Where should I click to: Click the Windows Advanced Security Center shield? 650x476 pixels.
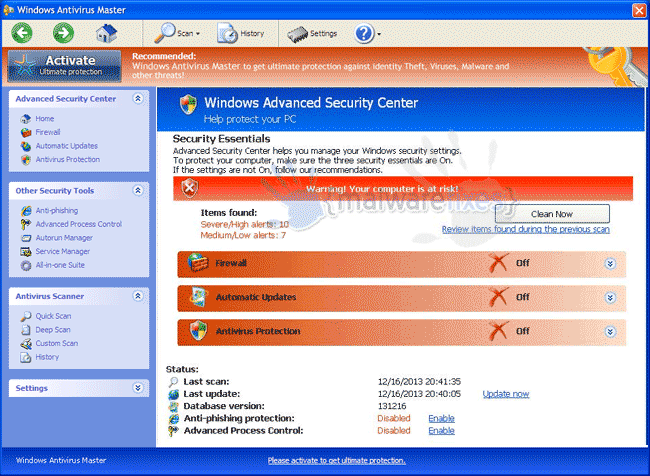click(188, 104)
